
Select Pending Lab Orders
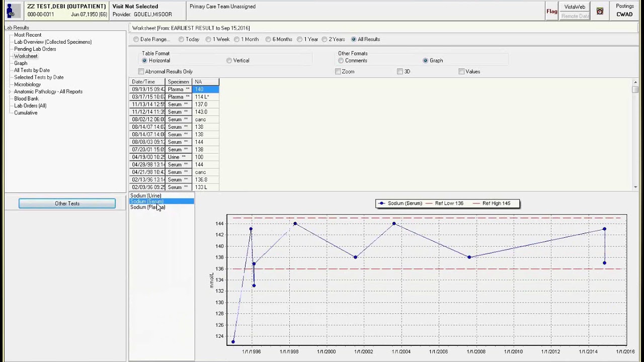[x=35, y=49]
